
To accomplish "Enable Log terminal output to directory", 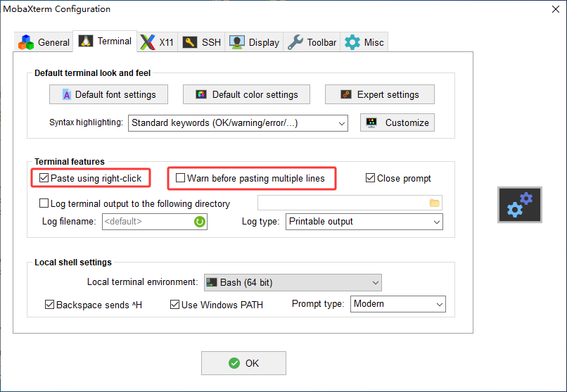I will 44,203.
